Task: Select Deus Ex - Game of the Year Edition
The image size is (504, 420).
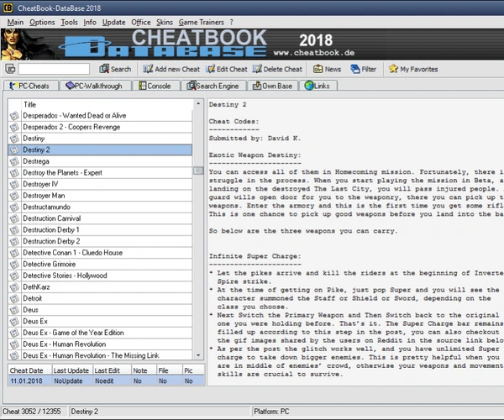Action: 100,333
